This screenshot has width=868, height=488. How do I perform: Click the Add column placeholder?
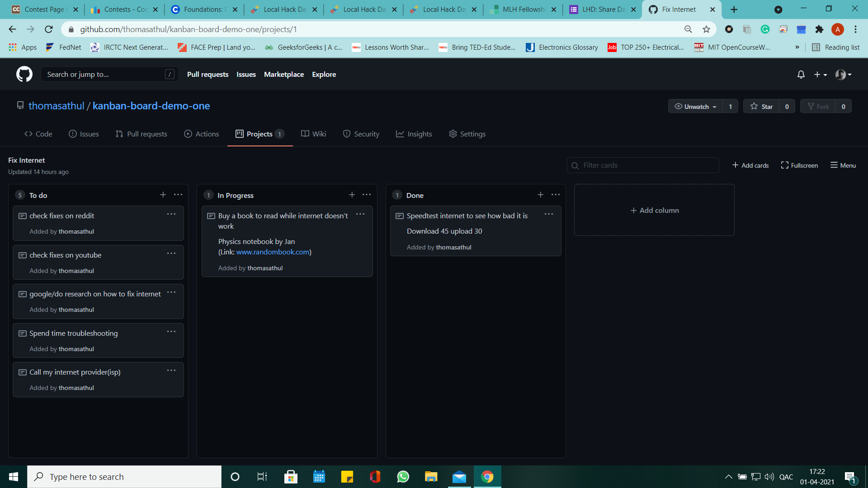[x=654, y=210]
